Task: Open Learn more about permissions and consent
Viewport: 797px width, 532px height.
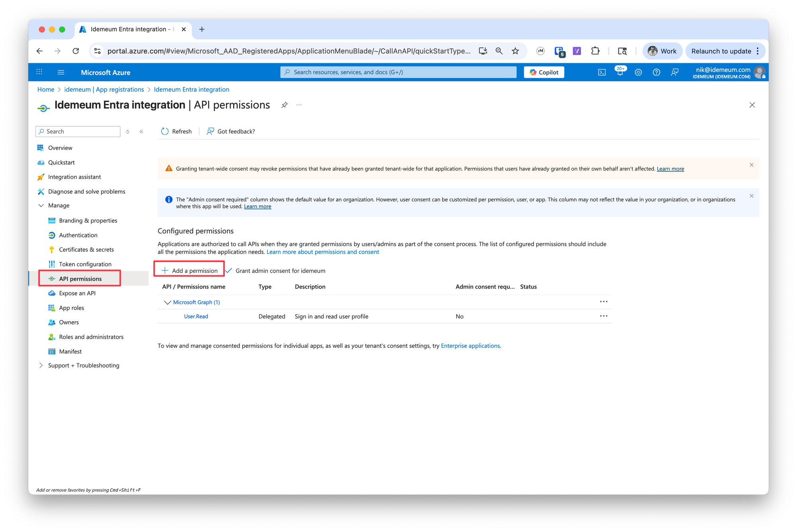Action: coord(322,252)
